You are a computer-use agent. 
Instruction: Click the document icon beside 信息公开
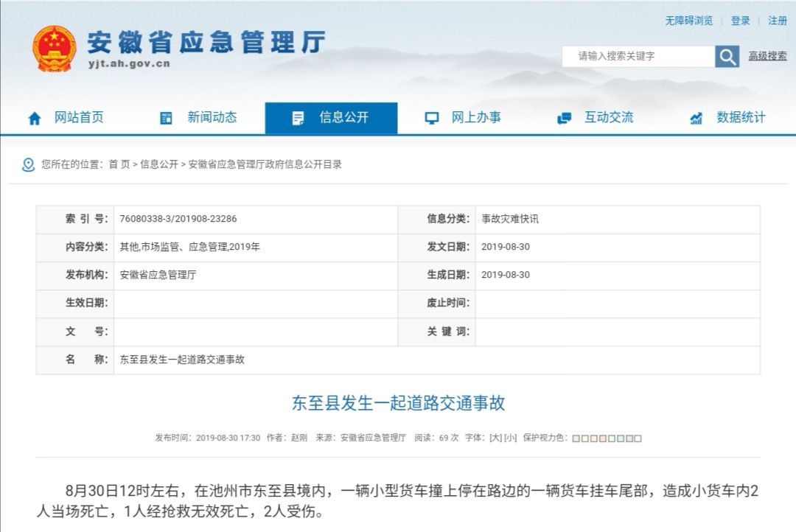coord(298,118)
